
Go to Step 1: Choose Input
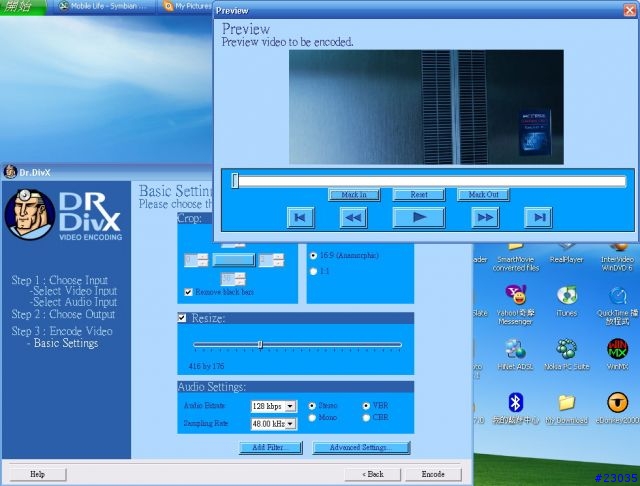[x=60, y=280]
